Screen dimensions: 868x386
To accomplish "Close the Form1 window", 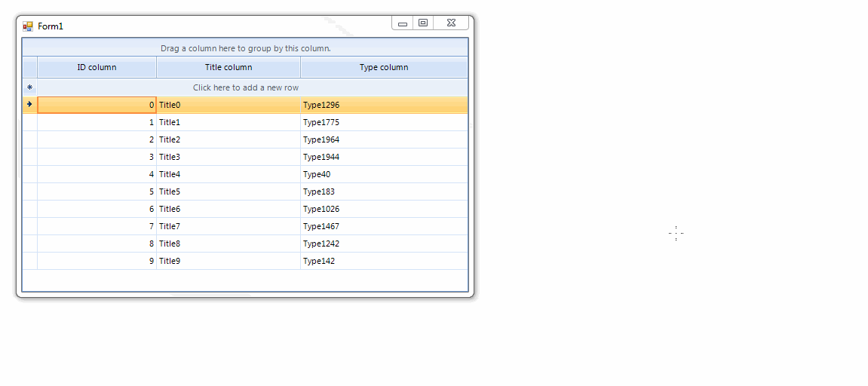I will (x=451, y=23).
